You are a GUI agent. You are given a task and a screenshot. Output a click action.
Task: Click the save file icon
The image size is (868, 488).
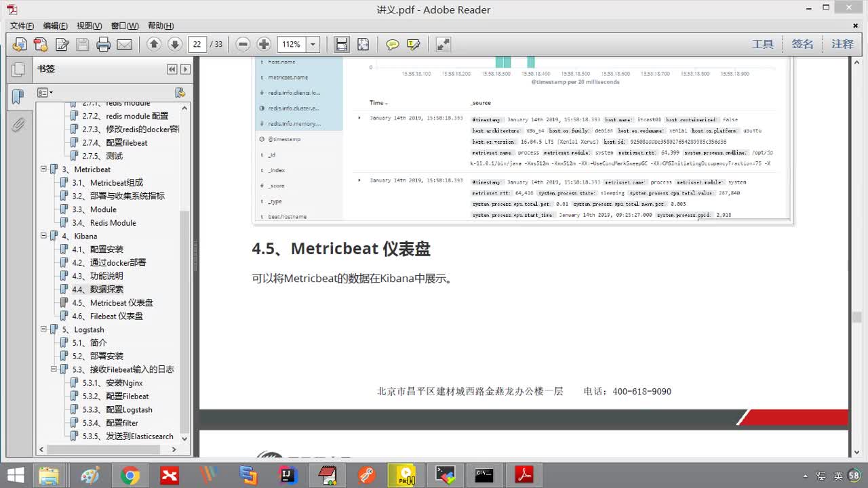[x=83, y=45]
